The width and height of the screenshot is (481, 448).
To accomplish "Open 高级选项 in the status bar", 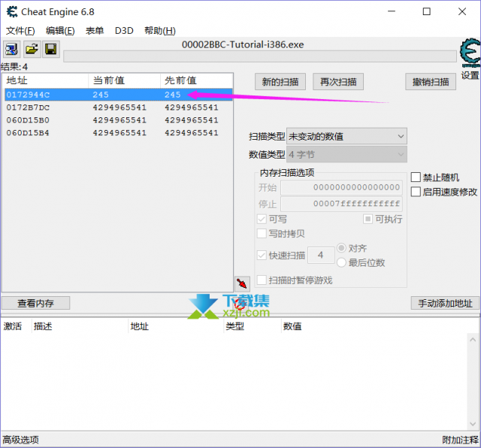I will coord(20,440).
